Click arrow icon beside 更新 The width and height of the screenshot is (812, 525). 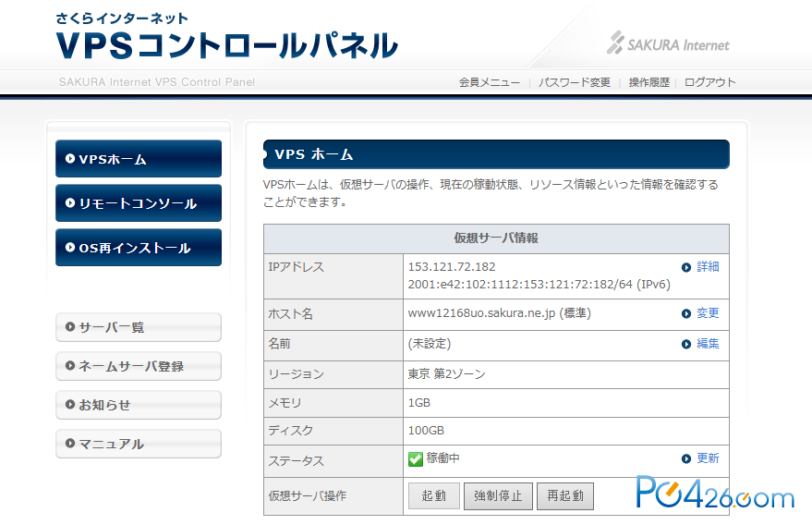pos(686,458)
